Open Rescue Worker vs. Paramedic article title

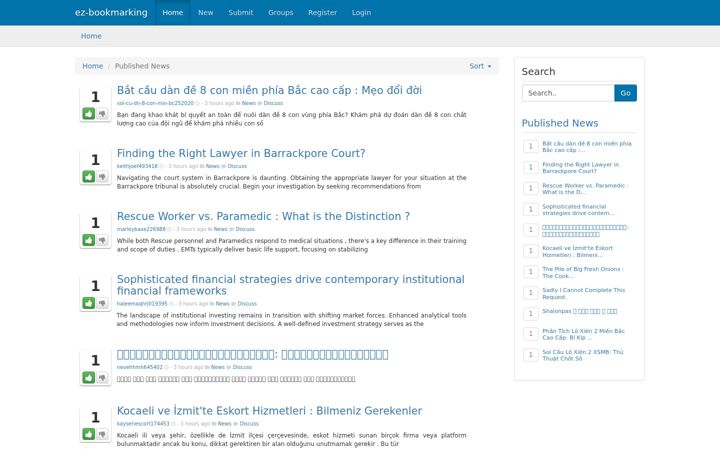(263, 216)
